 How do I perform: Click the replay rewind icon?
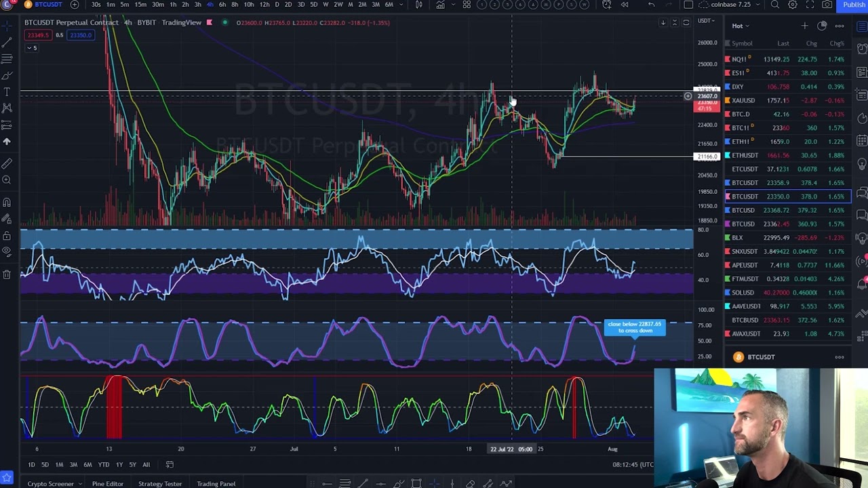(x=625, y=5)
